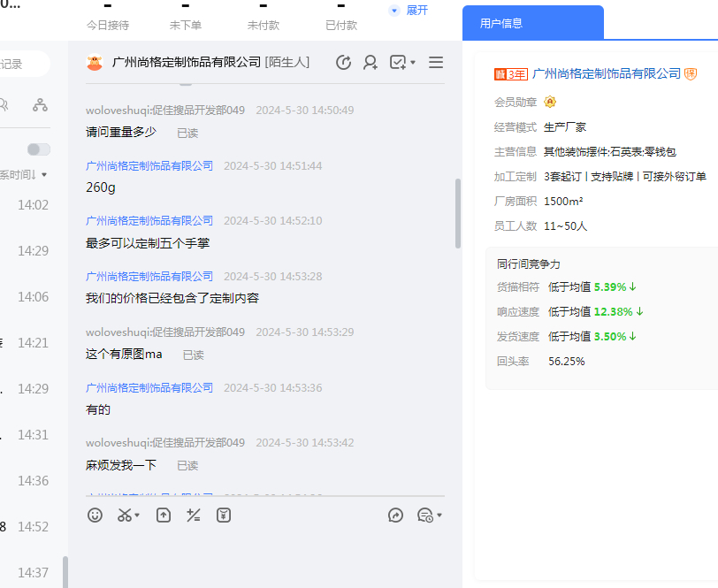718x588 pixels.
Task: Open the scissors screenshot dropdown arrow
Action: (x=137, y=515)
